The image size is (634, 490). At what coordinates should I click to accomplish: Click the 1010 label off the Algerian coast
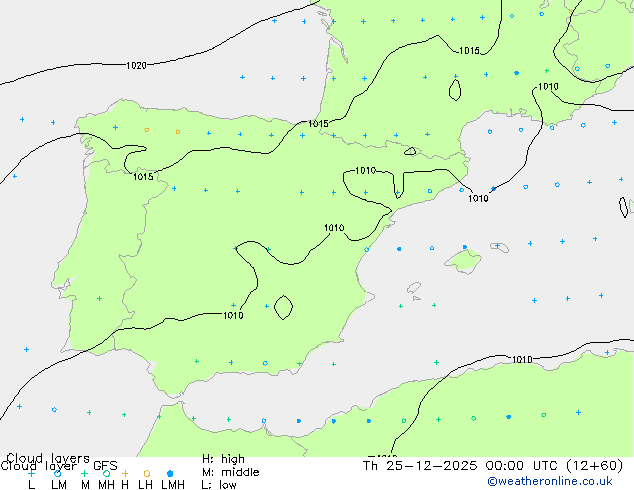tap(522, 359)
